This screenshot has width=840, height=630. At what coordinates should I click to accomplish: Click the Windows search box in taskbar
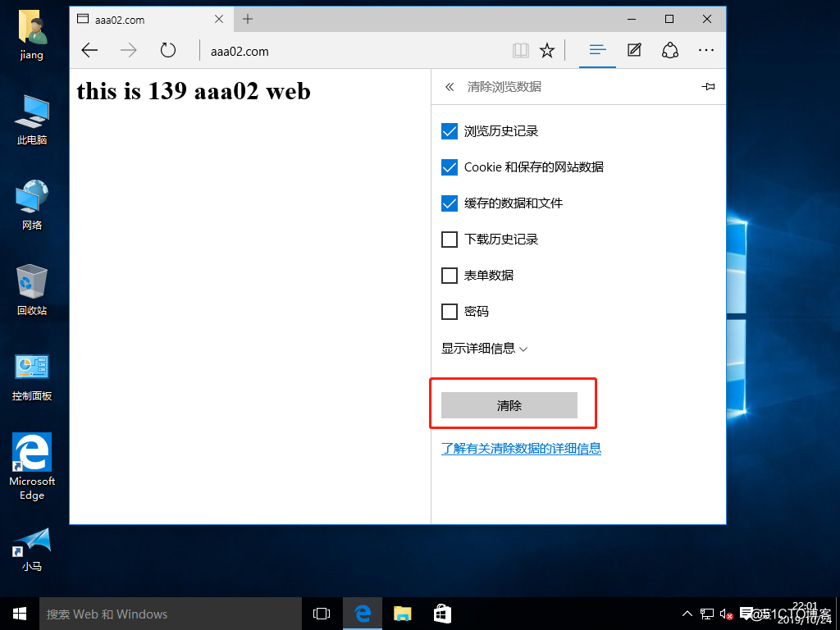click(164, 613)
